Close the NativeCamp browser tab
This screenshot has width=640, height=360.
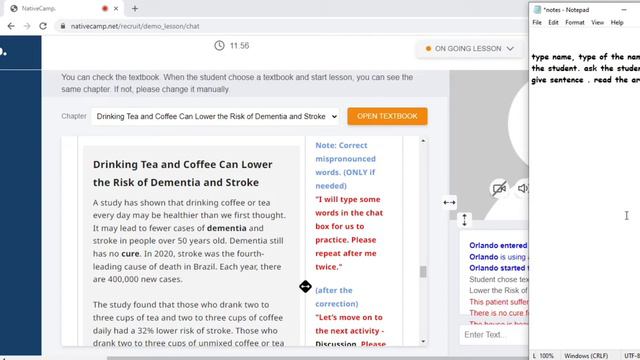coord(116,8)
